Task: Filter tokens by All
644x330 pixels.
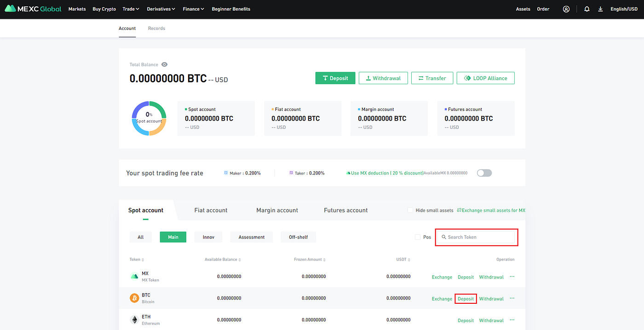Action: (141, 237)
